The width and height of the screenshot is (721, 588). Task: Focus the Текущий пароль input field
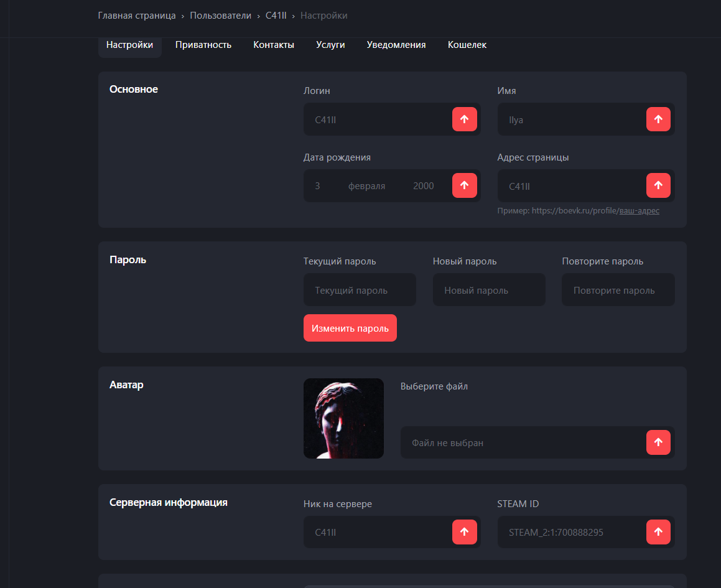pyautogui.click(x=360, y=290)
